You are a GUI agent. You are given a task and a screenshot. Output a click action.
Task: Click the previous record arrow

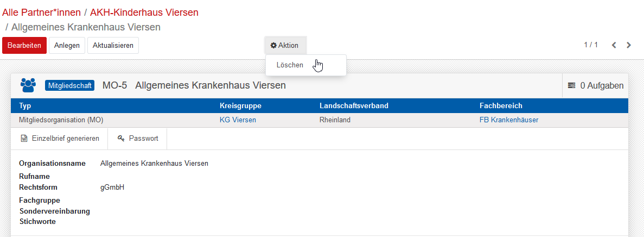[x=614, y=45]
